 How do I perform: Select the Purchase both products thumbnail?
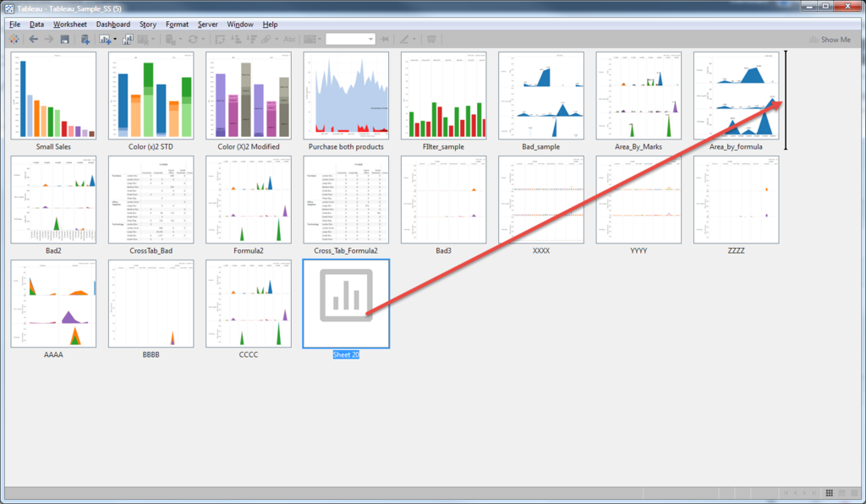coord(346,96)
